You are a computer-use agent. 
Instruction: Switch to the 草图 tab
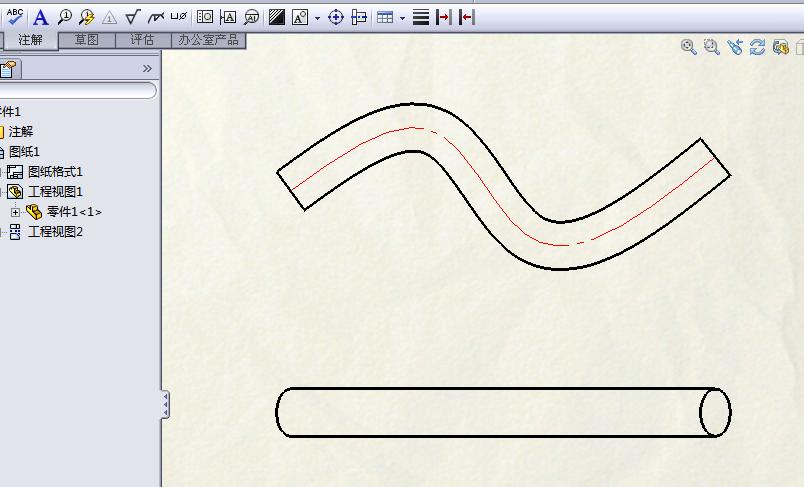click(86, 40)
